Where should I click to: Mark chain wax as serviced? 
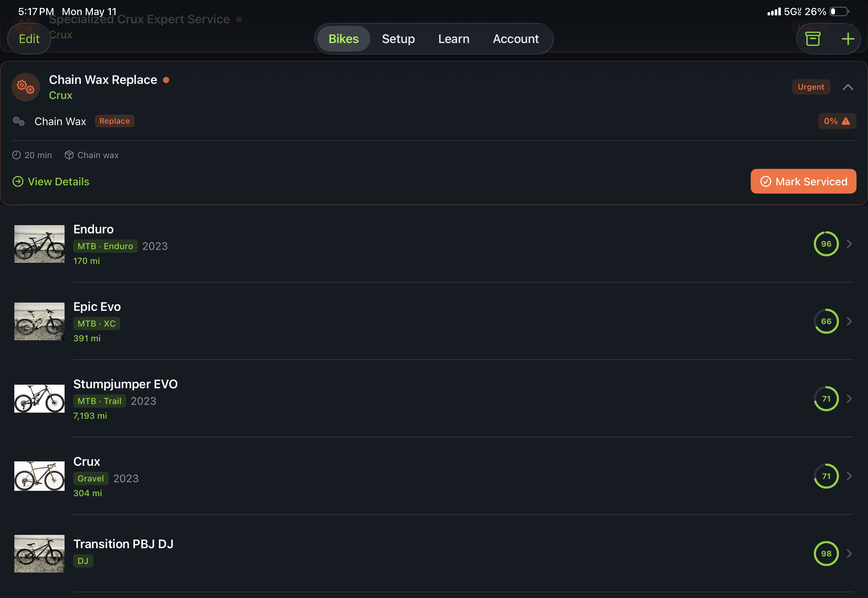tap(803, 181)
